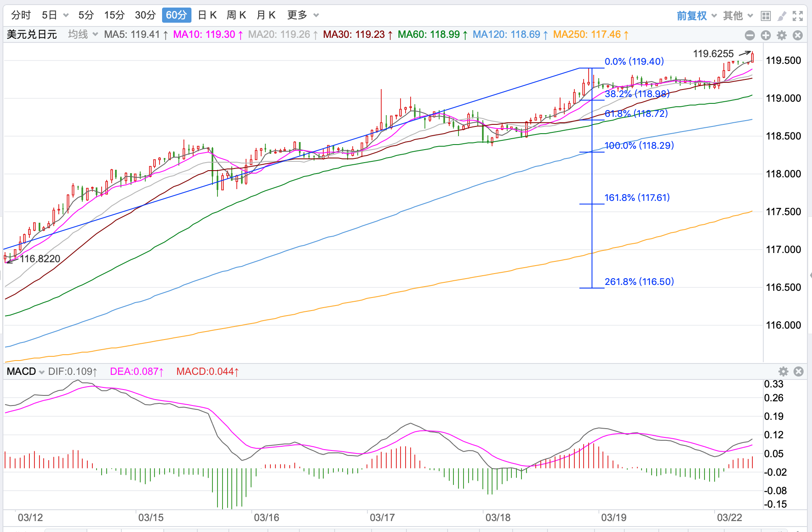The height and width of the screenshot is (532, 812).
Task: Enter fullscreen chart mode
Action: [x=798, y=16]
